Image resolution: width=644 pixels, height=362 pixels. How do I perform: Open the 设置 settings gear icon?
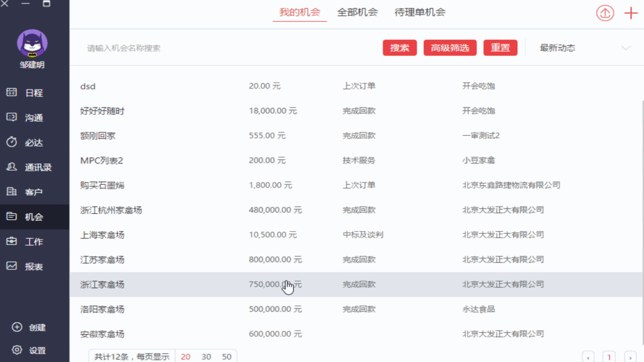click(17, 350)
